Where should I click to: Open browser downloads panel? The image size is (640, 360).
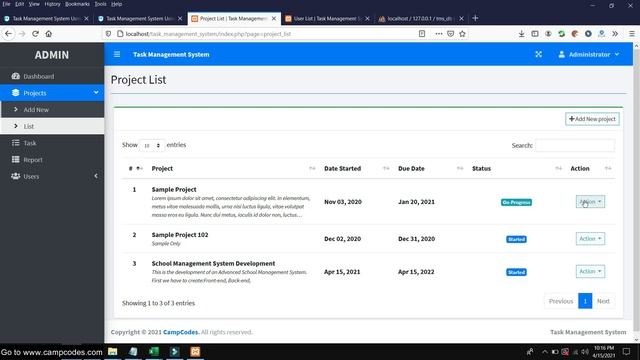[x=521, y=34]
